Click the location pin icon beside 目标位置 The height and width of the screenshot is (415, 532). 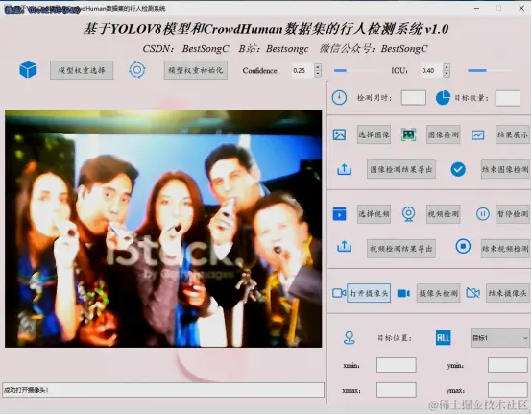[x=350, y=338]
